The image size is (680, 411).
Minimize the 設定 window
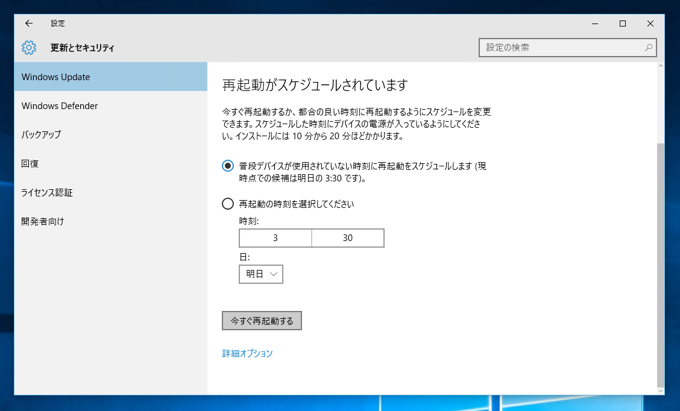[595, 24]
